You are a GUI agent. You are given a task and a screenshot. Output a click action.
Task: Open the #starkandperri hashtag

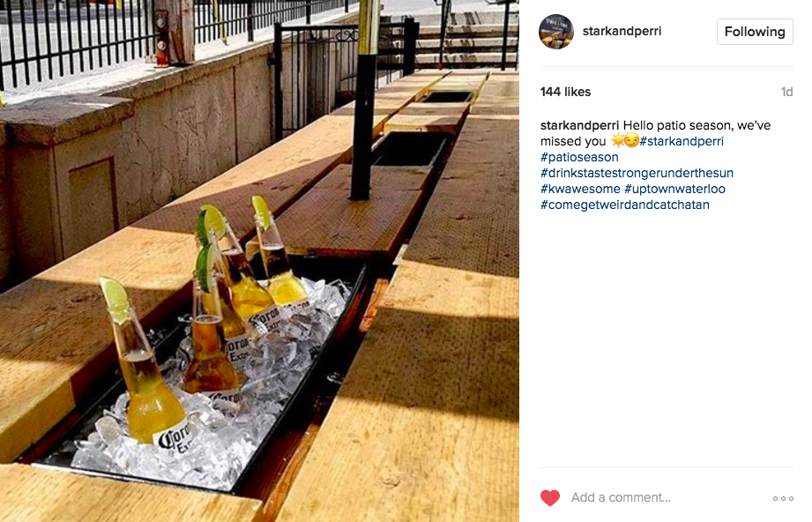[682, 141]
